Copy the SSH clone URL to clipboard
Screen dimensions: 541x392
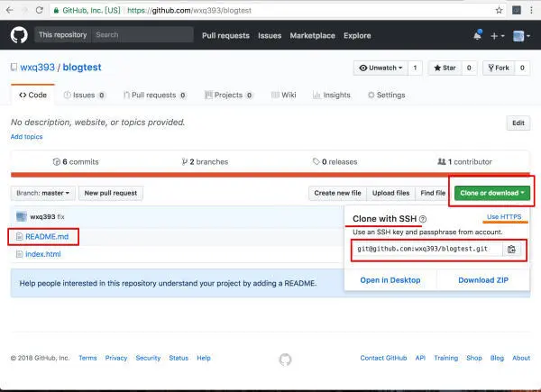[511, 250]
